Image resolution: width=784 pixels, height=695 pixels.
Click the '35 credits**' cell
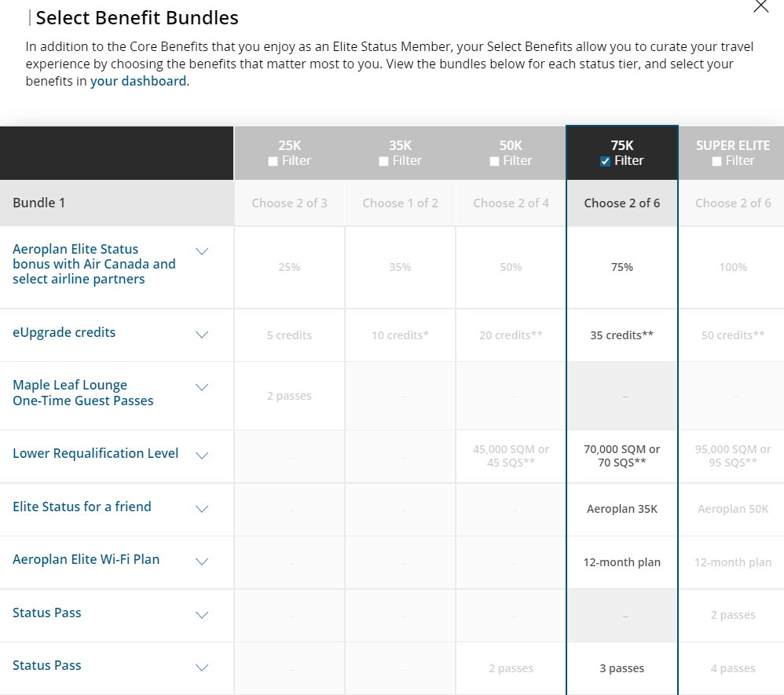pos(622,335)
